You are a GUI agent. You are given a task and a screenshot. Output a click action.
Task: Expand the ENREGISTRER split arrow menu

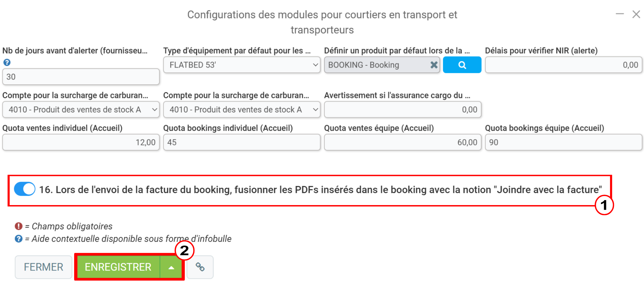point(171,267)
